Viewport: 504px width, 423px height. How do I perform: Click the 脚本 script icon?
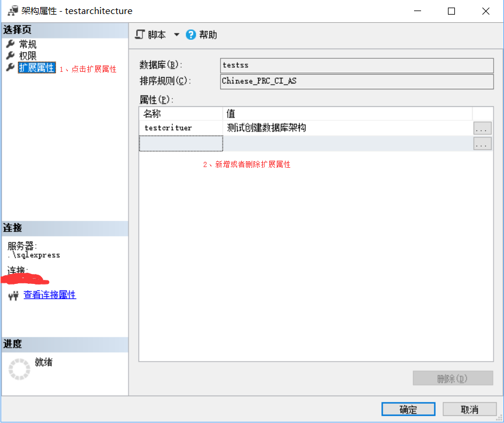point(140,34)
